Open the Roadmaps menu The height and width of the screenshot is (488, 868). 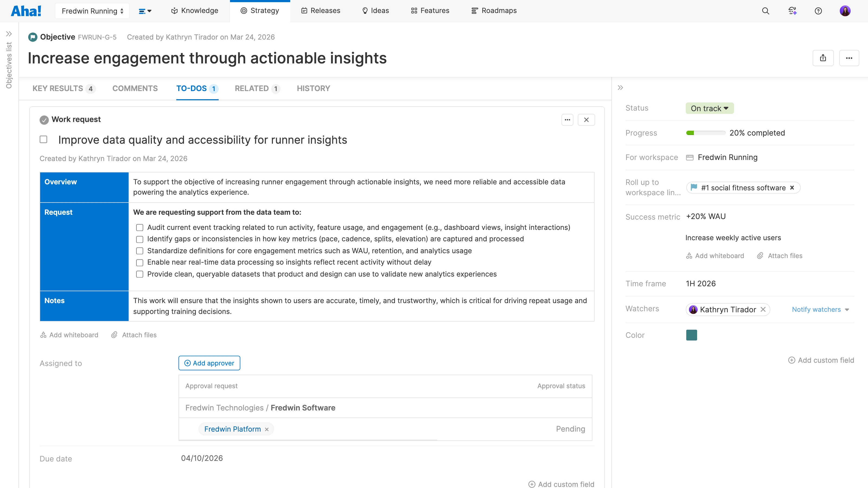tap(494, 11)
